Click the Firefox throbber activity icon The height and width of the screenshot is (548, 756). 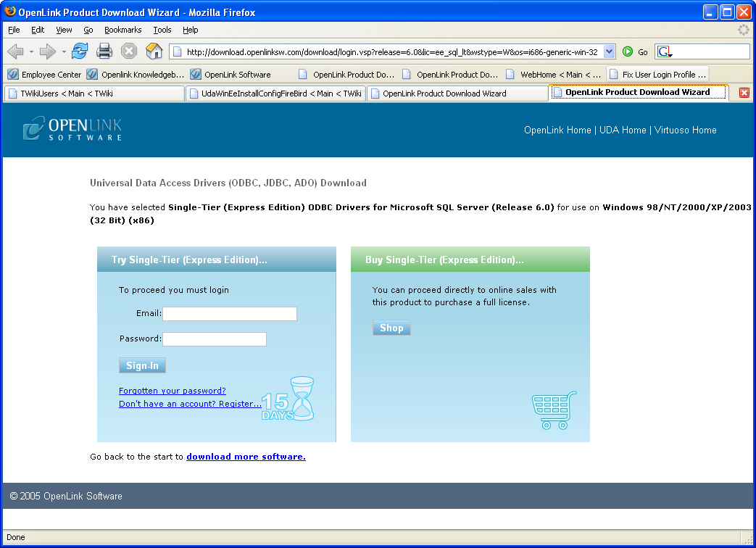point(744,30)
